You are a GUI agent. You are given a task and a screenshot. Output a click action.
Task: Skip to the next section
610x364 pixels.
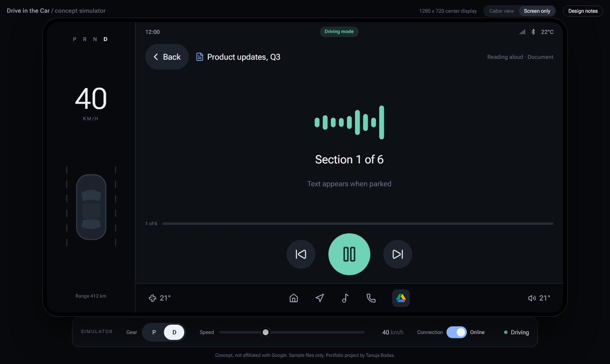397,254
